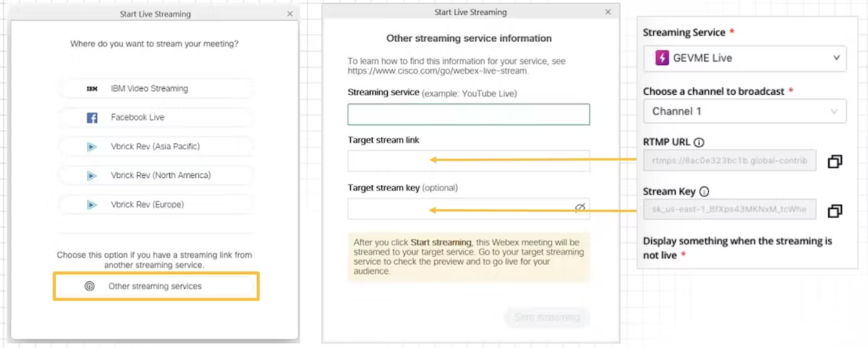Click the GEVME Live lightning logo icon
The height and width of the screenshot is (348, 868).
tap(661, 58)
